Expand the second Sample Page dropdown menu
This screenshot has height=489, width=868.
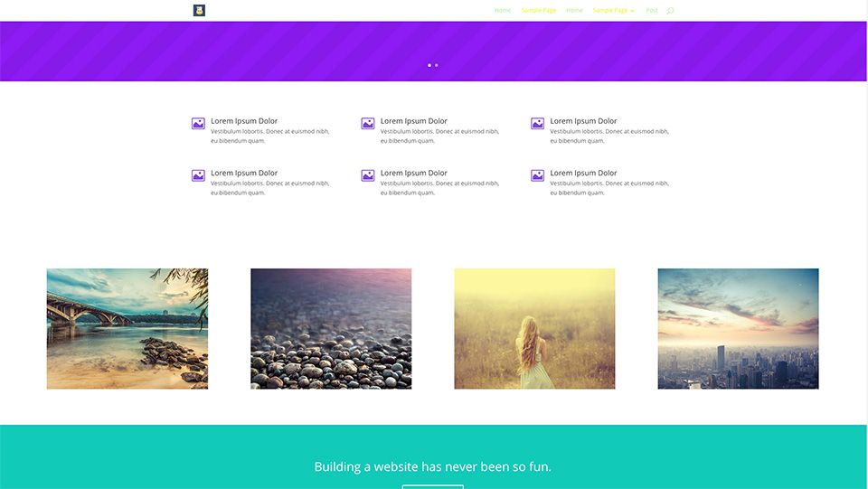tap(613, 11)
